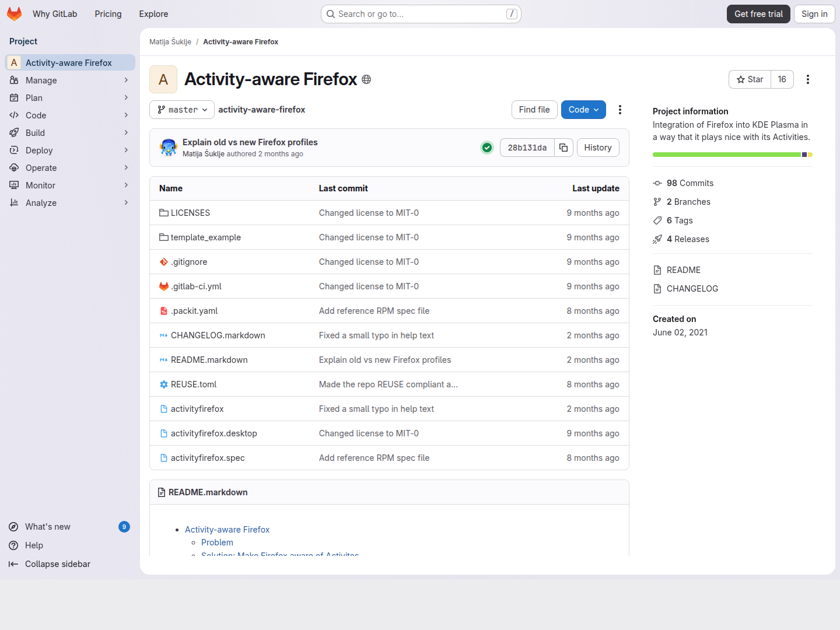Open Matija Šuklje's commit author avatar
Screen dimensions: 840x630
pos(169,148)
